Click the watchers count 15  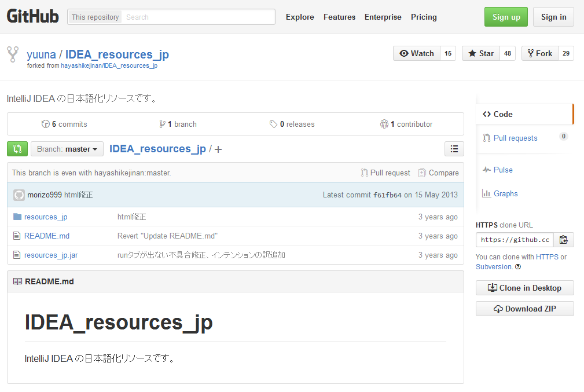coord(448,53)
